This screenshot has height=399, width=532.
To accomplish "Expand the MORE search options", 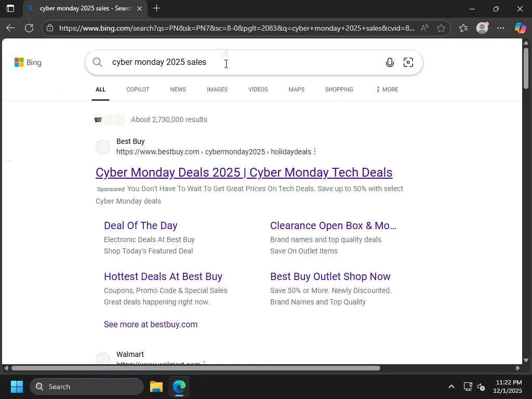I will (x=387, y=89).
